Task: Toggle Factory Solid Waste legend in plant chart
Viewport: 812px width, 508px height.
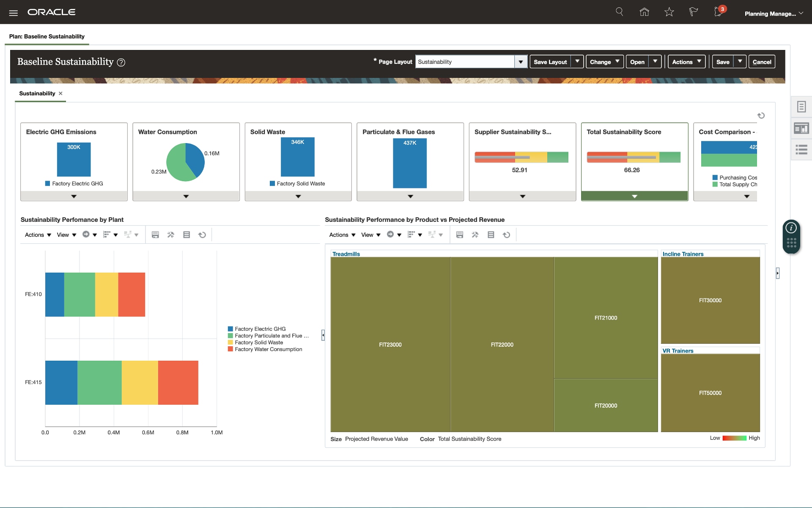Action: (x=258, y=342)
